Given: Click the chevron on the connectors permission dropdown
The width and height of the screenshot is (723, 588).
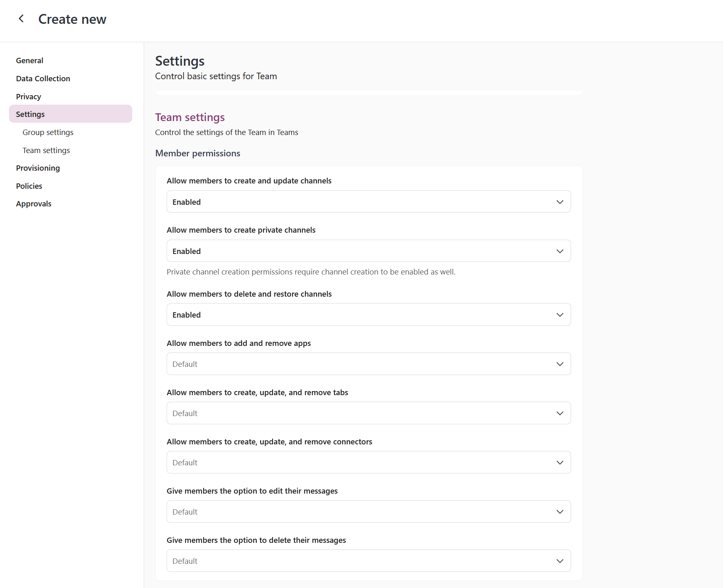Looking at the screenshot, I should click(x=560, y=462).
